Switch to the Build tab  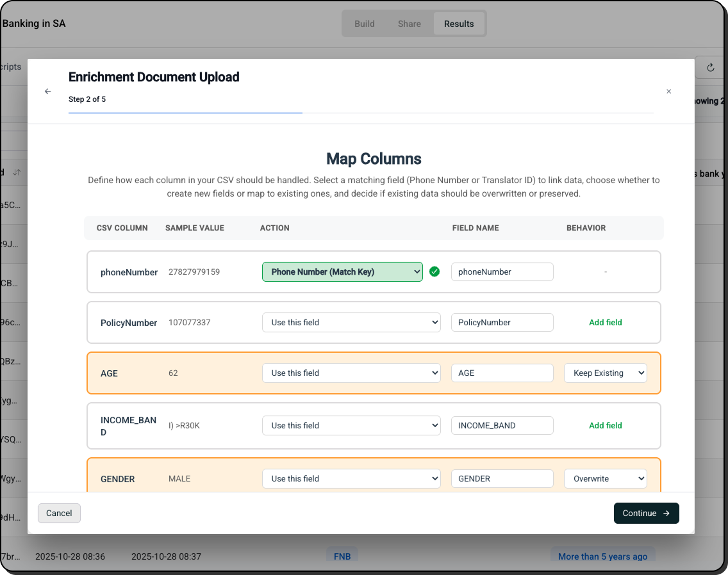pyautogui.click(x=364, y=24)
